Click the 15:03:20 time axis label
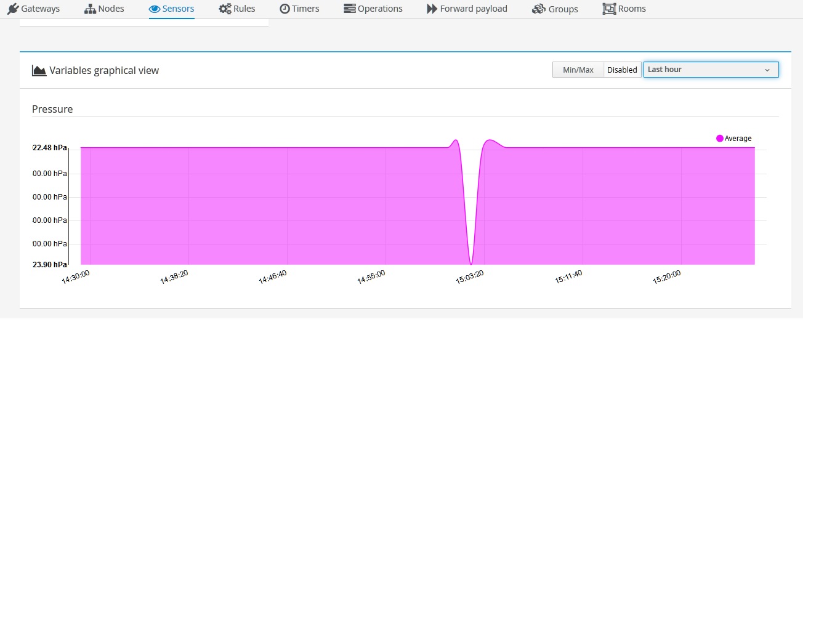840x630 pixels. point(470,277)
